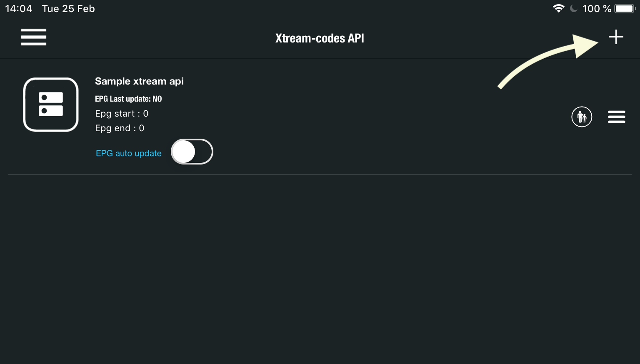
Task: Click the Wi-Fi status icon
Action: click(x=558, y=8)
